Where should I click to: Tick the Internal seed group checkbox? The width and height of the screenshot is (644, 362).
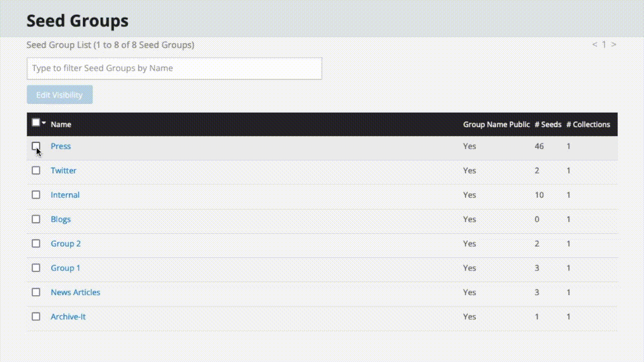pos(36,195)
